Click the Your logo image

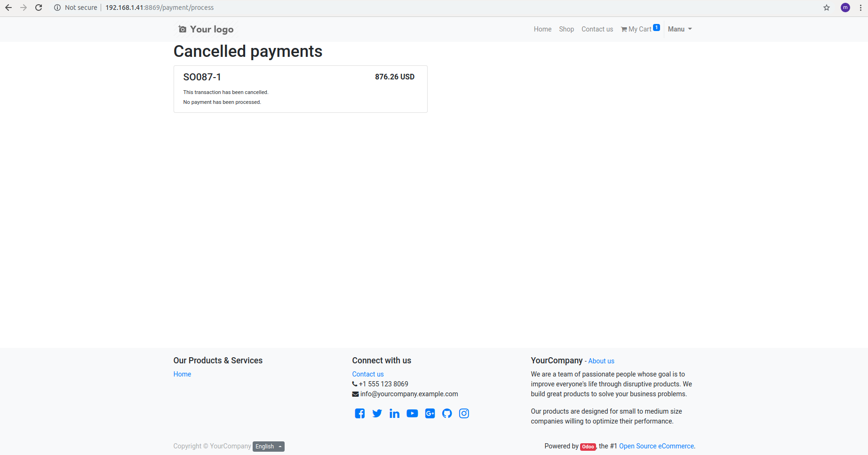point(206,29)
